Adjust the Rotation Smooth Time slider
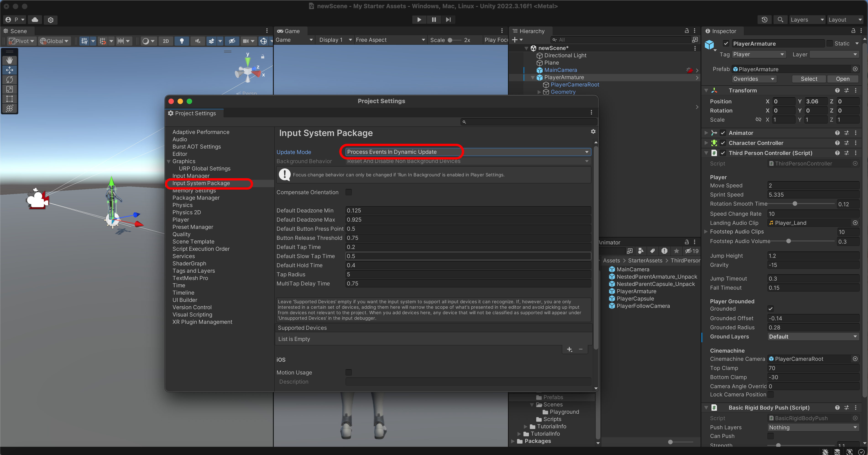868x455 pixels. [795, 204]
